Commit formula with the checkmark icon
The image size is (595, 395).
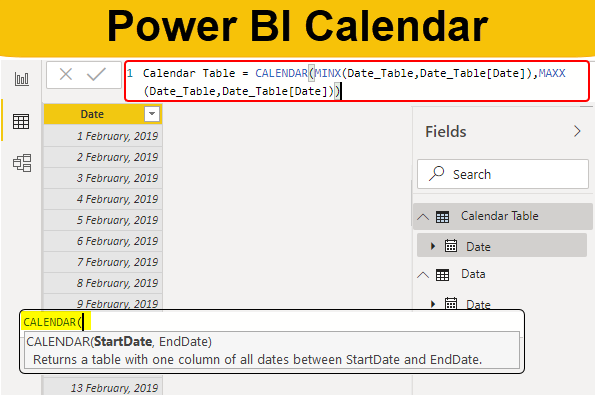point(96,74)
